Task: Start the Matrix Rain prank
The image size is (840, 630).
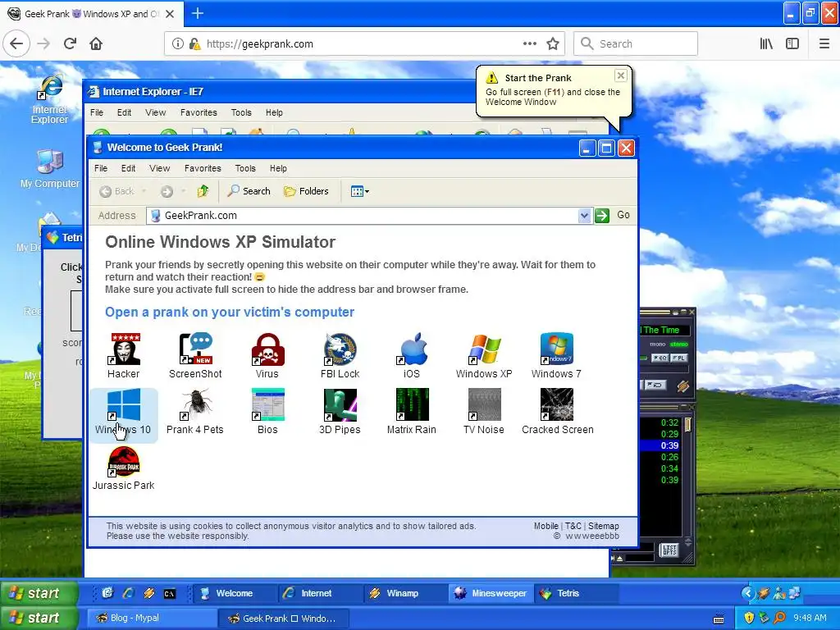Action: [x=412, y=412]
